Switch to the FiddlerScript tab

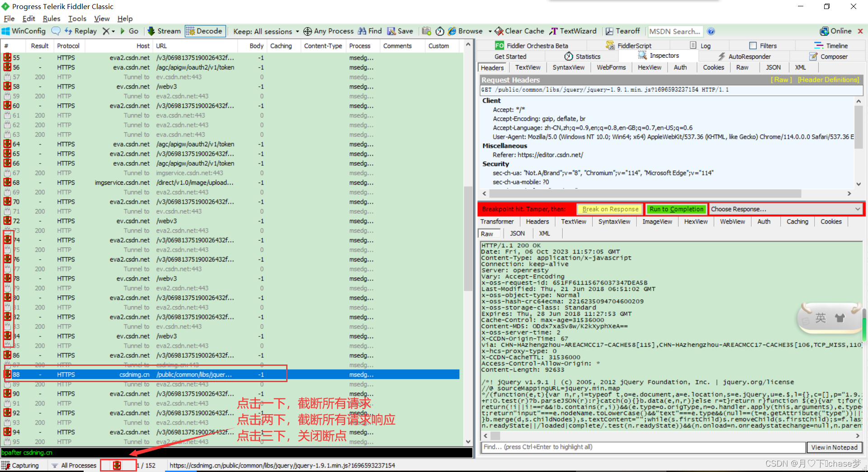pyautogui.click(x=629, y=46)
